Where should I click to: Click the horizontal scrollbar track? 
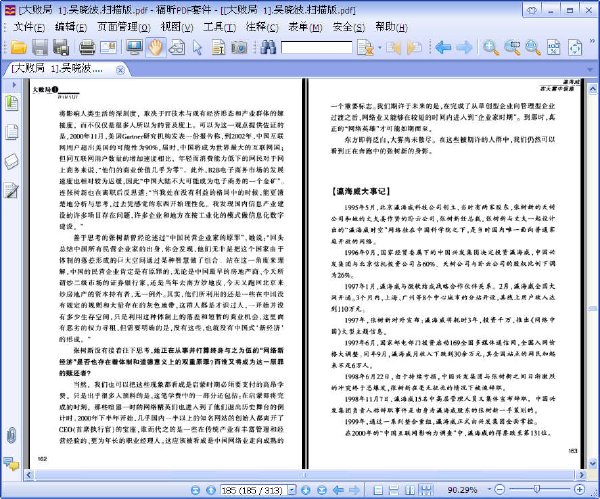[305, 475]
